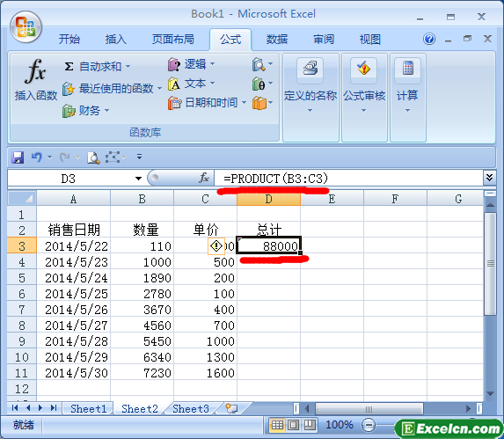This screenshot has width=504, height=439.
Task: Click the AutoSum sigma icon
Action: coord(69,67)
